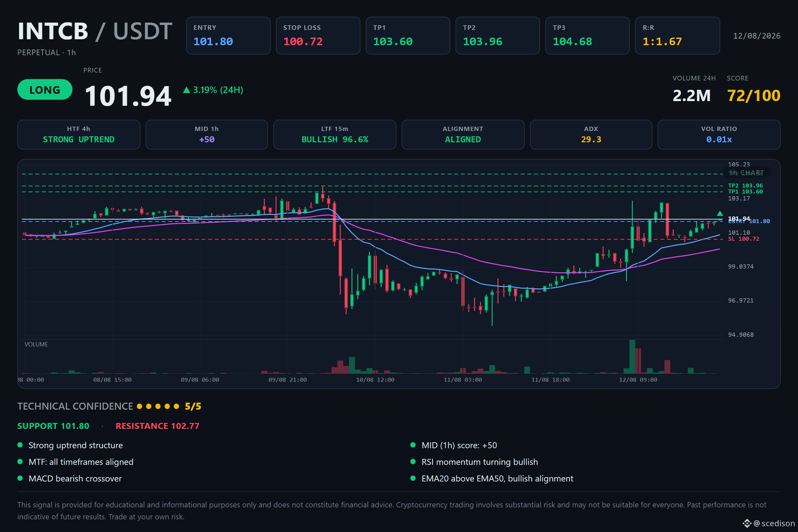Click the @scedison handle link
The image size is (798, 532).
774,523
